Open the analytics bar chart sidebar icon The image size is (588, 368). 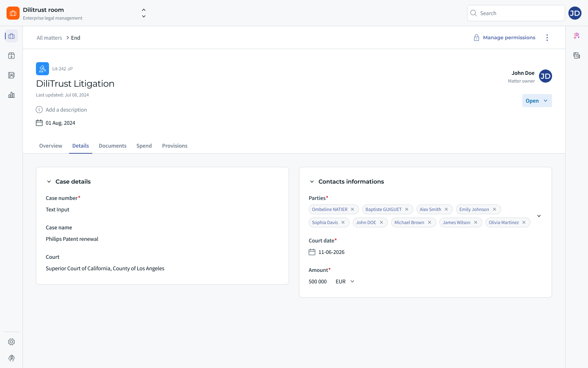pyautogui.click(x=11, y=95)
